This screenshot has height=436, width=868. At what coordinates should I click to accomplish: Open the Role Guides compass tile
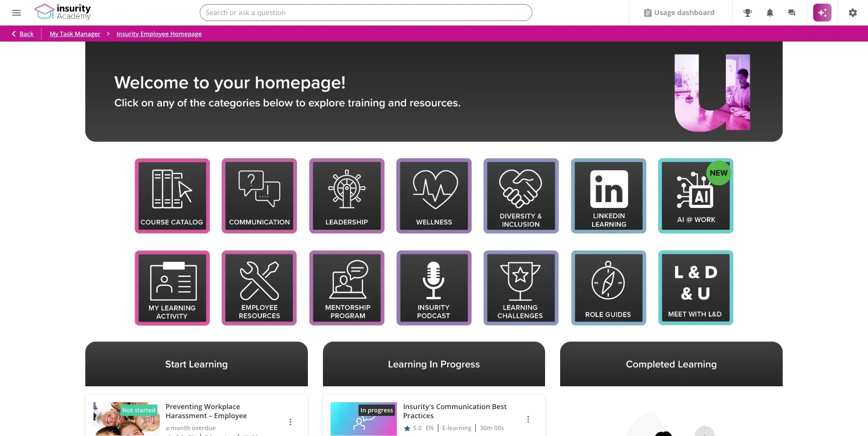tap(608, 288)
